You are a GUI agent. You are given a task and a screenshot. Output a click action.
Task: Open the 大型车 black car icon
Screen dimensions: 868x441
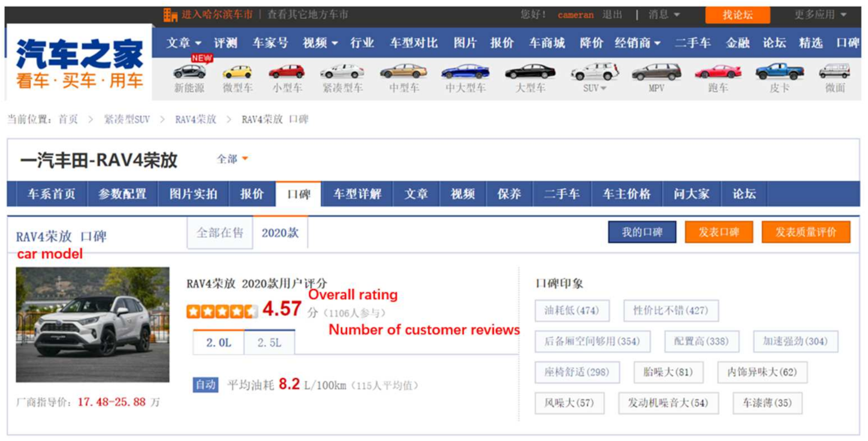[530, 71]
